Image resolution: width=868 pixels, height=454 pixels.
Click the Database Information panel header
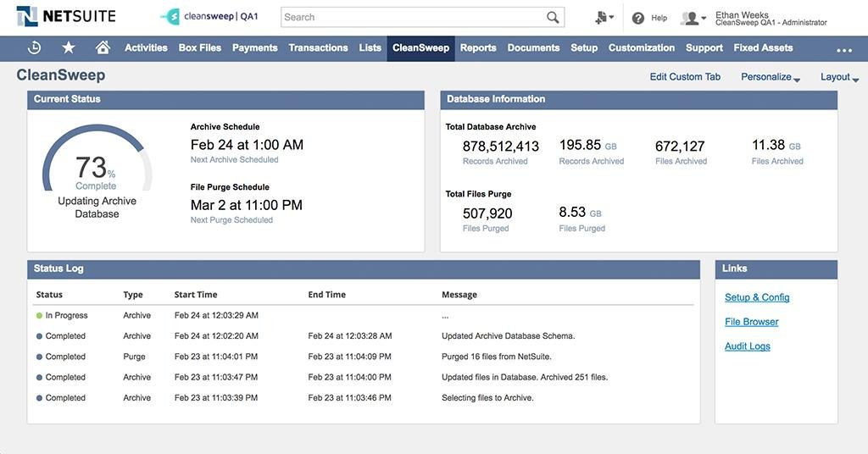[639, 100]
